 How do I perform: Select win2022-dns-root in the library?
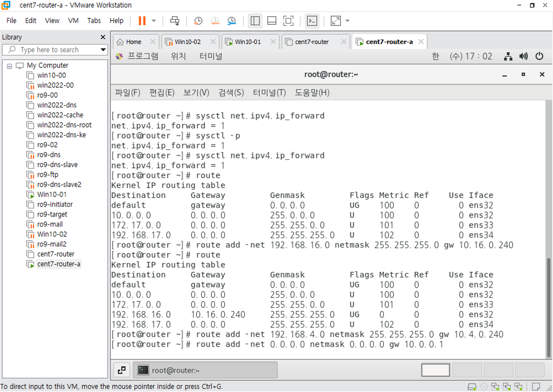(x=64, y=125)
